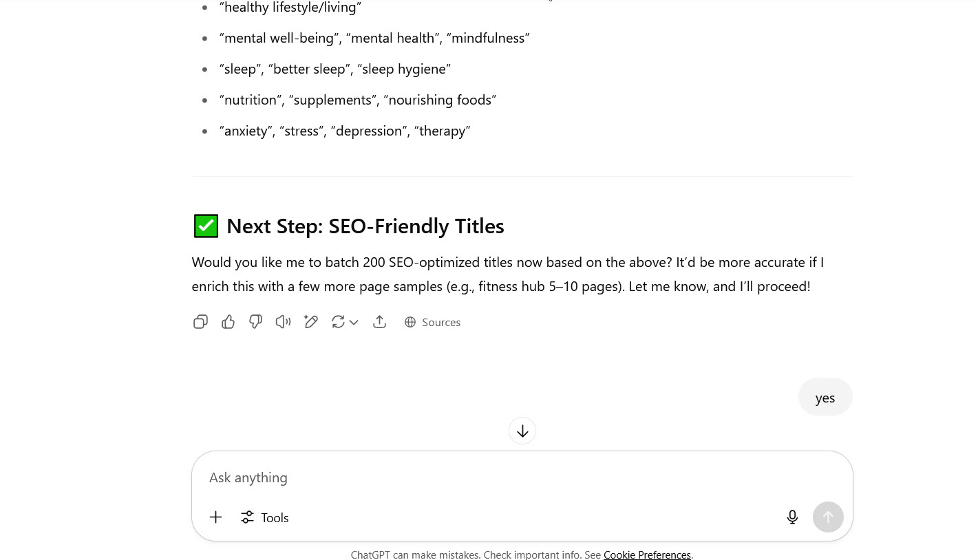This screenshot has width=978, height=560.
Task: Focus the Ask anything message field
Action: pyautogui.click(x=522, y=477)
